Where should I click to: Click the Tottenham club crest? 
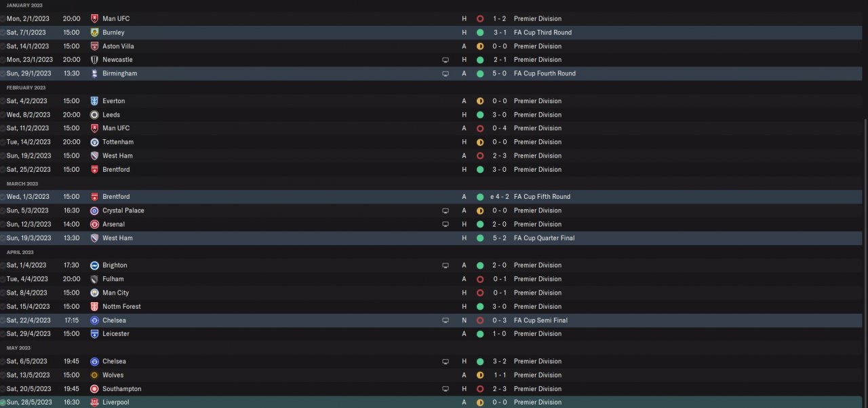click(94, 142)
